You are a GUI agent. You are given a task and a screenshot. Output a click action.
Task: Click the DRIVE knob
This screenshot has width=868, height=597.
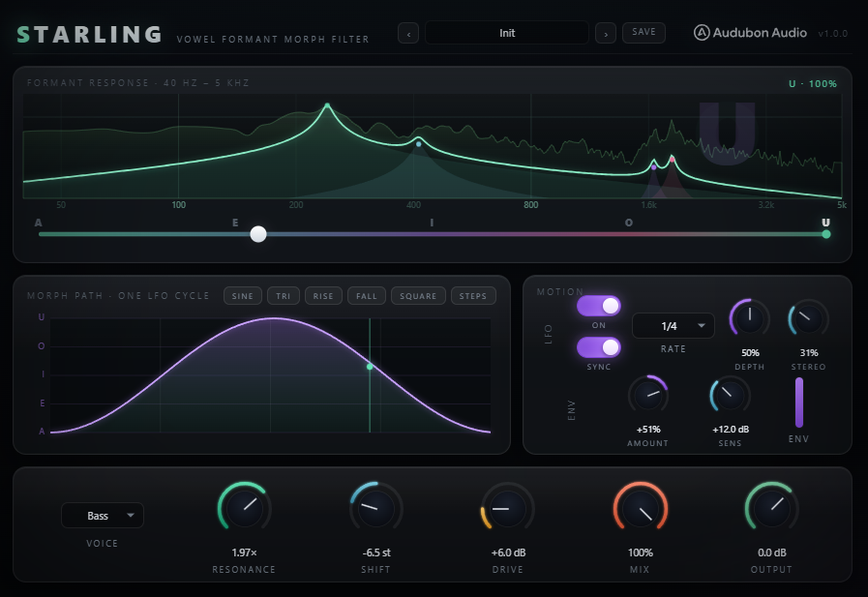508,509
